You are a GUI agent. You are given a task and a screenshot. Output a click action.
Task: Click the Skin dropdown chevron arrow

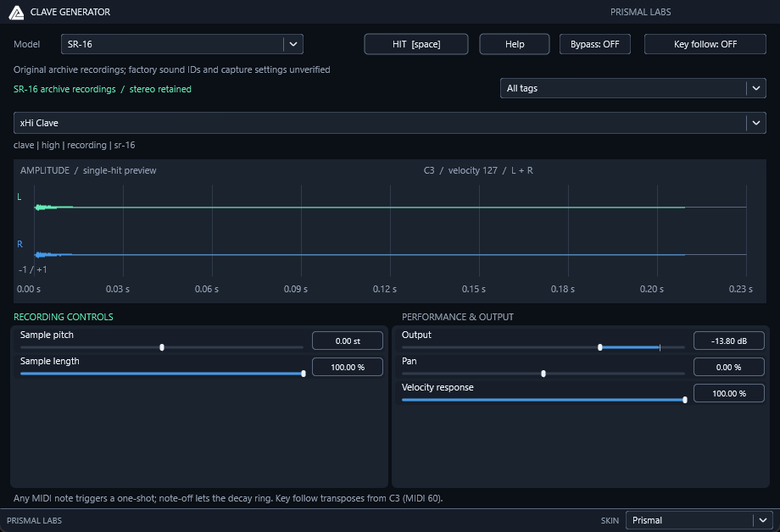click(x=762, y=521)
